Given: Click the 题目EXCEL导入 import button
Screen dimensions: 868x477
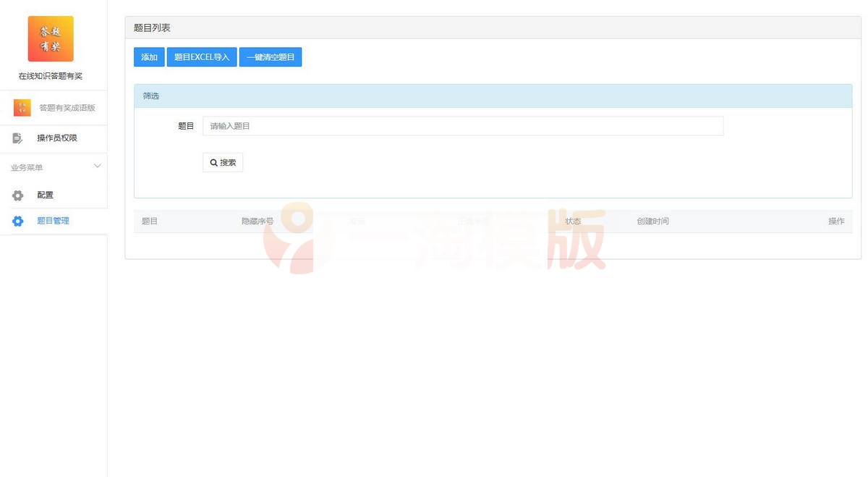Looking at the screenshot, I should tap(201, 57).
